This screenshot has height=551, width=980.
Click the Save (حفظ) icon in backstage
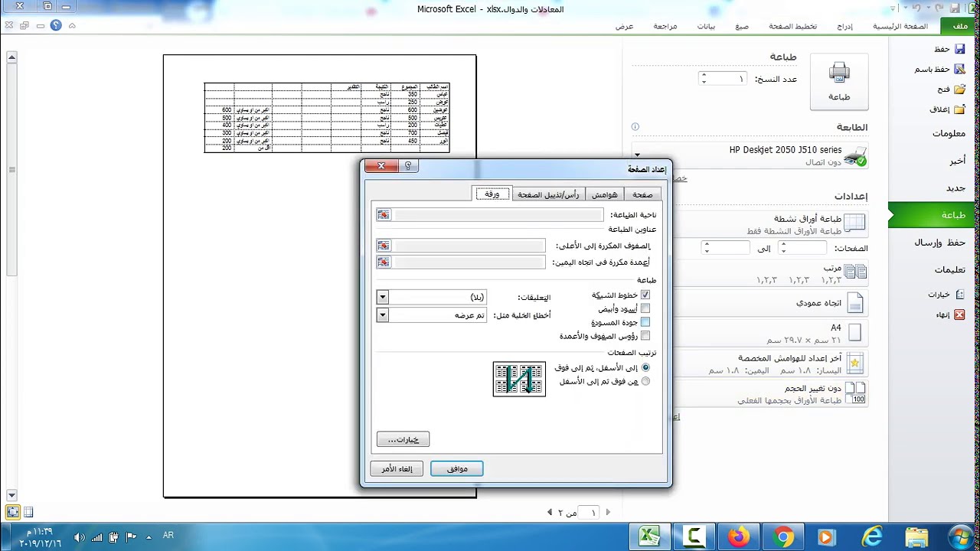click(959, 49)
